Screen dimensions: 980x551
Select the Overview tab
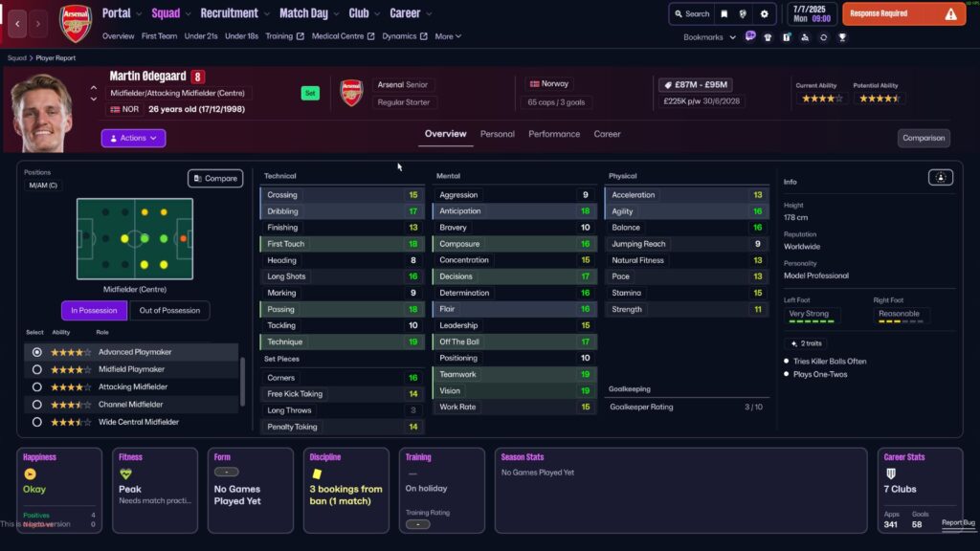(x=446, y=134)
